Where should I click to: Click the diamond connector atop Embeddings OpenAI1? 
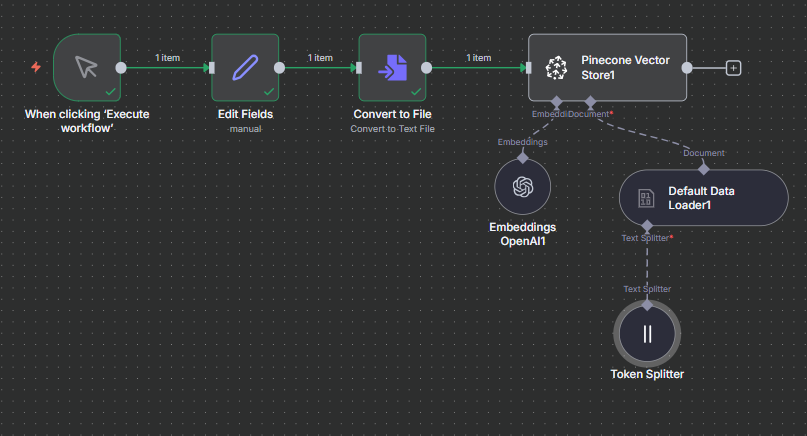[522, 157]
